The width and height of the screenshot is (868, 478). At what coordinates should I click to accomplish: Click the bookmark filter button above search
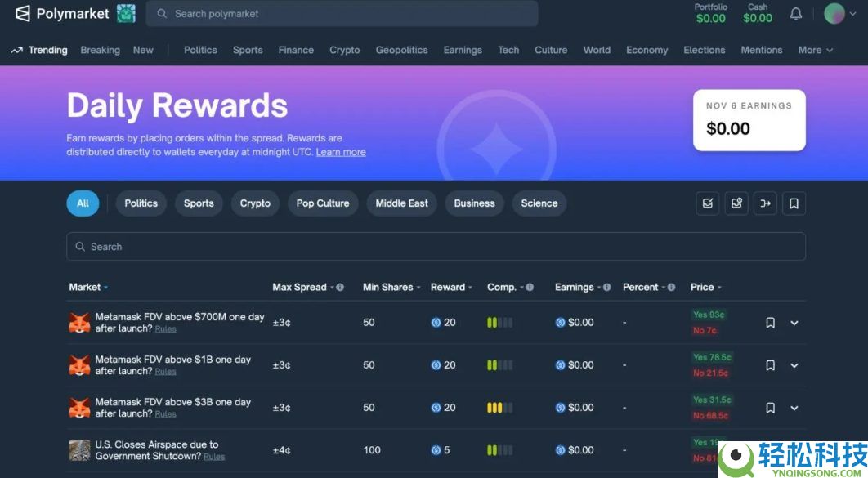(x=793, y=203)
